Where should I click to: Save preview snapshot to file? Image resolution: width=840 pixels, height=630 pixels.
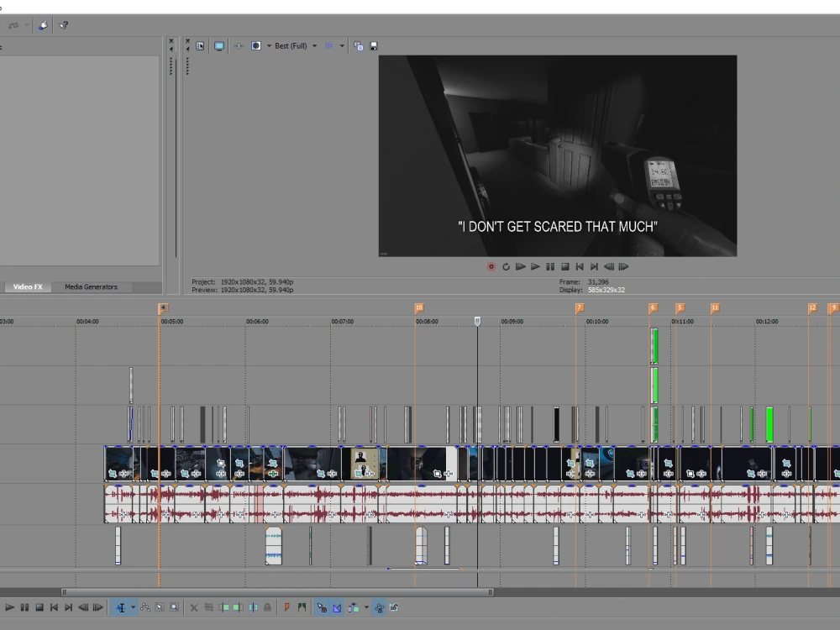[x=374, y=46]
